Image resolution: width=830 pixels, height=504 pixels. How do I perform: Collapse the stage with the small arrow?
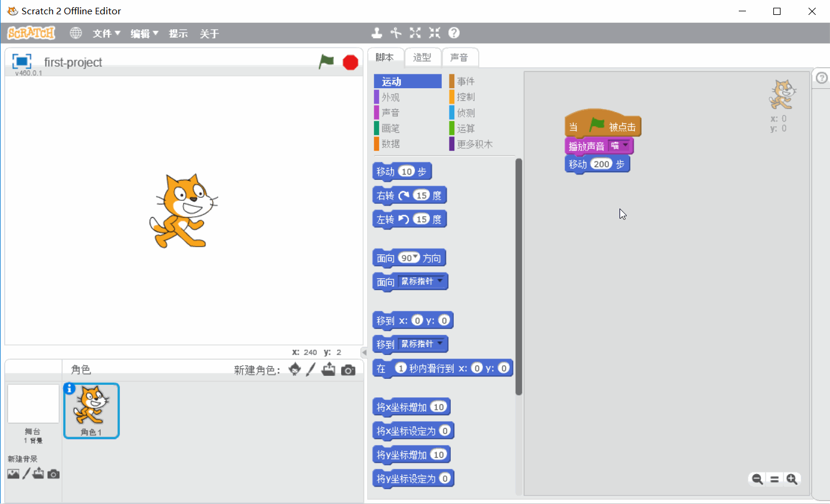(x=364, y=352)
